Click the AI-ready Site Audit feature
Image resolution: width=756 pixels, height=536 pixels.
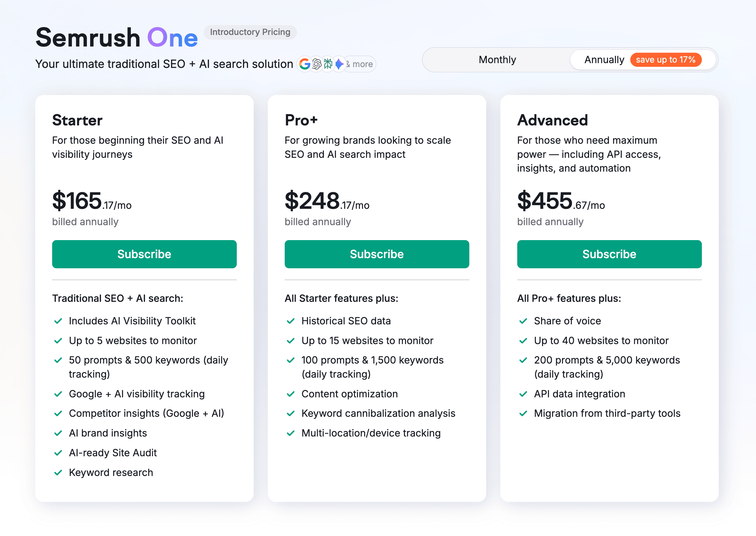point(112,453)
